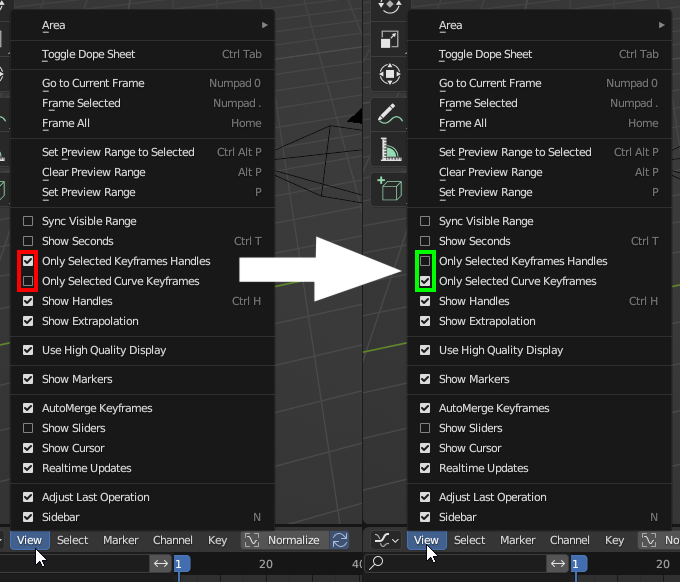Toggle AutoMerge Keyframes in left menu

click(28, 408)
